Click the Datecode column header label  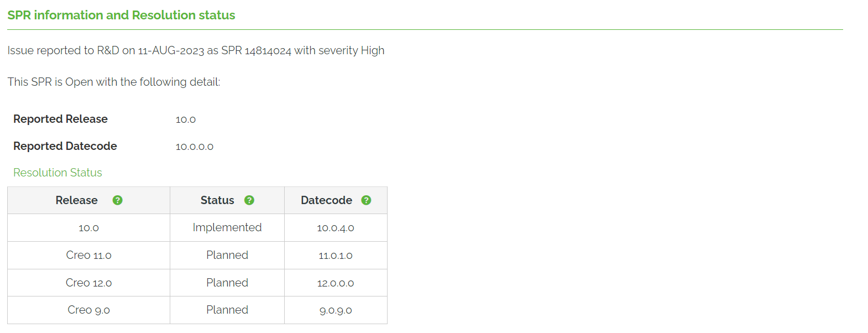point(326,200)
